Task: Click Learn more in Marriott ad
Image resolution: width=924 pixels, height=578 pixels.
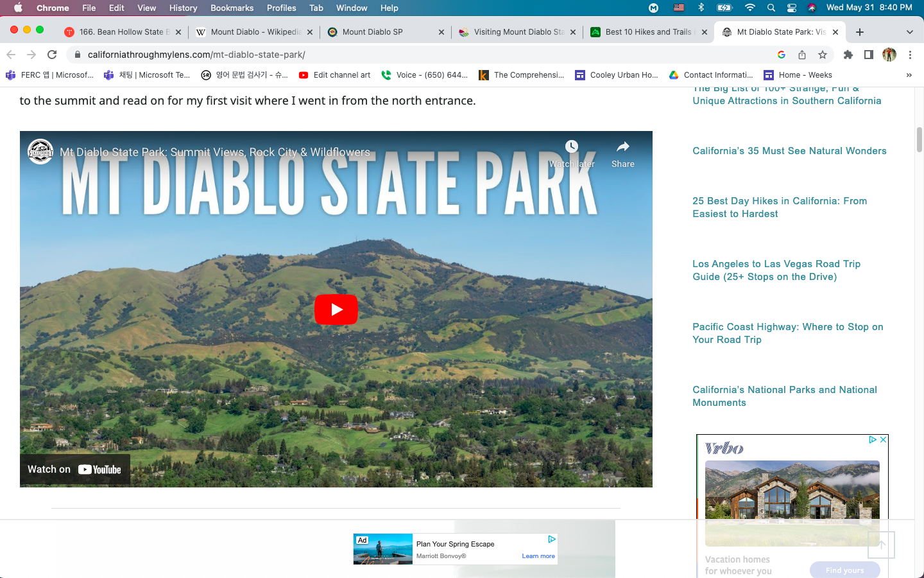Action: point(538,556)
